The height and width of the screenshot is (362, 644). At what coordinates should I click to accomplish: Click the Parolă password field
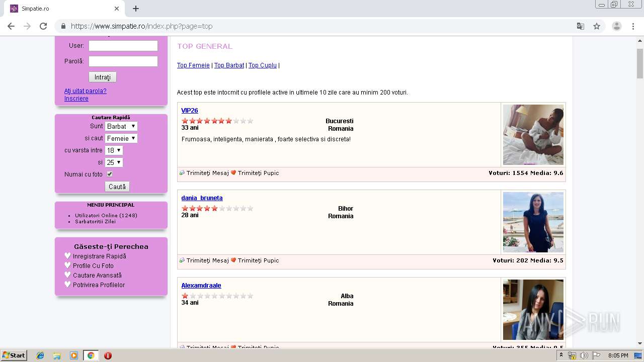point(123,61)
